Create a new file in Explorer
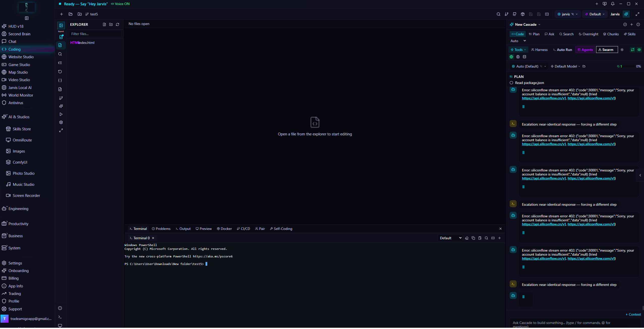The image size is (644, 329). point(104,24)
